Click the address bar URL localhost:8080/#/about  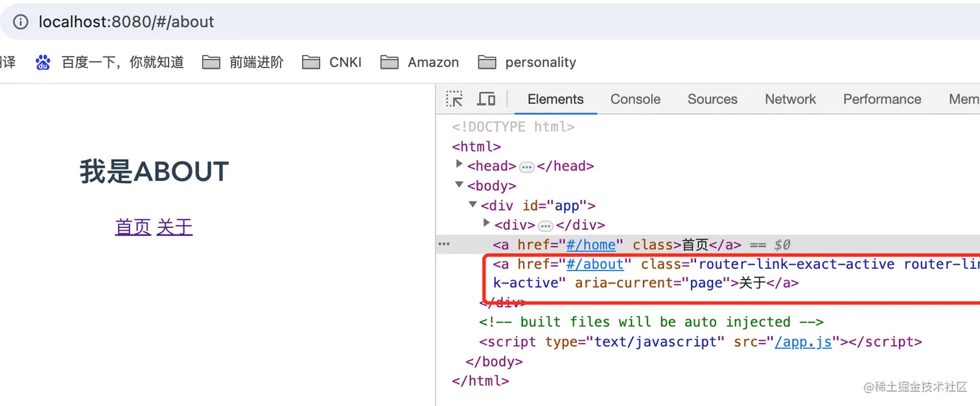click(126, 22)
